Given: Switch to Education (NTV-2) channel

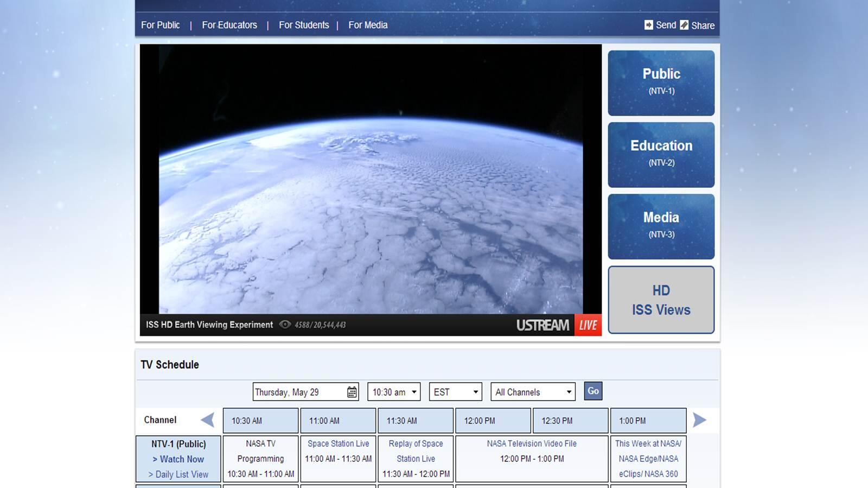Looking at the screenshot, I should tap(661, 155).
